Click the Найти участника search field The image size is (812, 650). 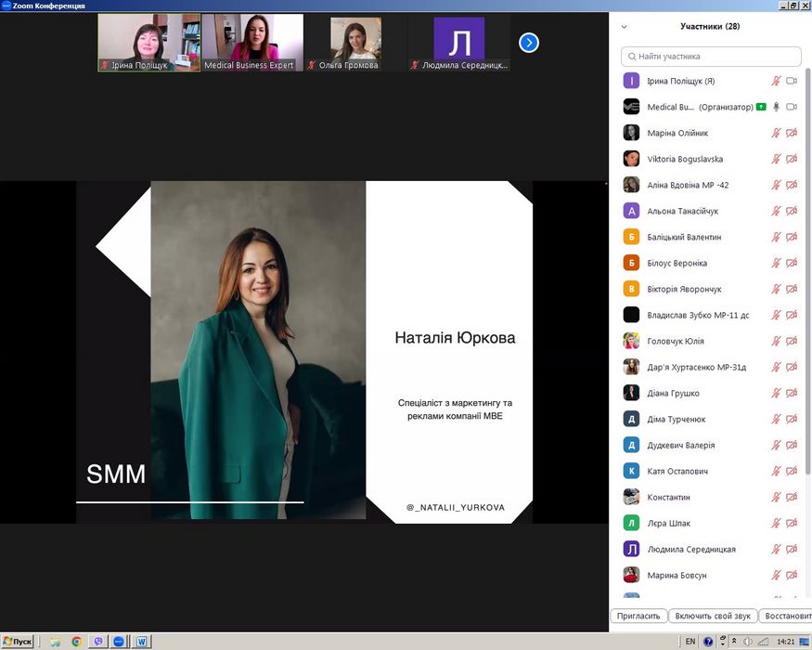(x=711, y=56)
